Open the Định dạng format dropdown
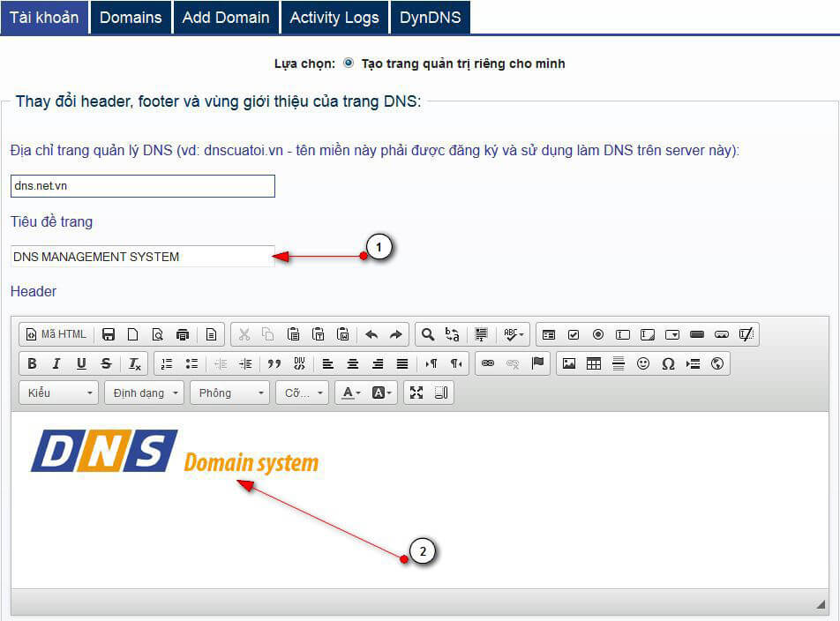The height and width of the screenshot is (621, 840). coord(144,393)
